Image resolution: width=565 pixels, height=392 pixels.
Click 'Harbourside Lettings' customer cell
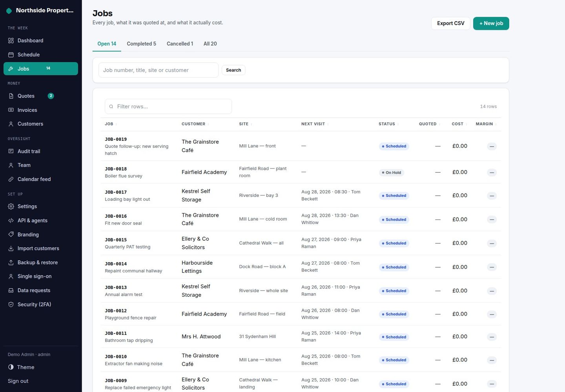[x=197, y=267]
